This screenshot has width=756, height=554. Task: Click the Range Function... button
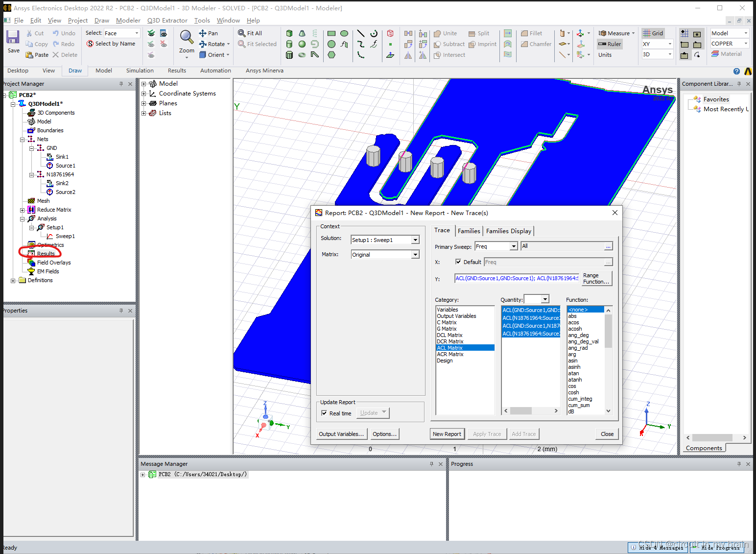click(596, 279)
